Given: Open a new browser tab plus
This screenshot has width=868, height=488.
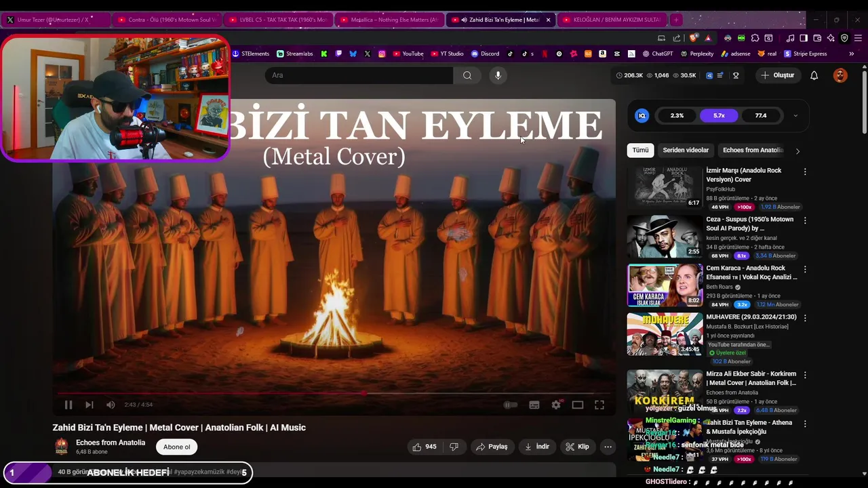Looking at the screenshot, I should (x=676, y=20).
